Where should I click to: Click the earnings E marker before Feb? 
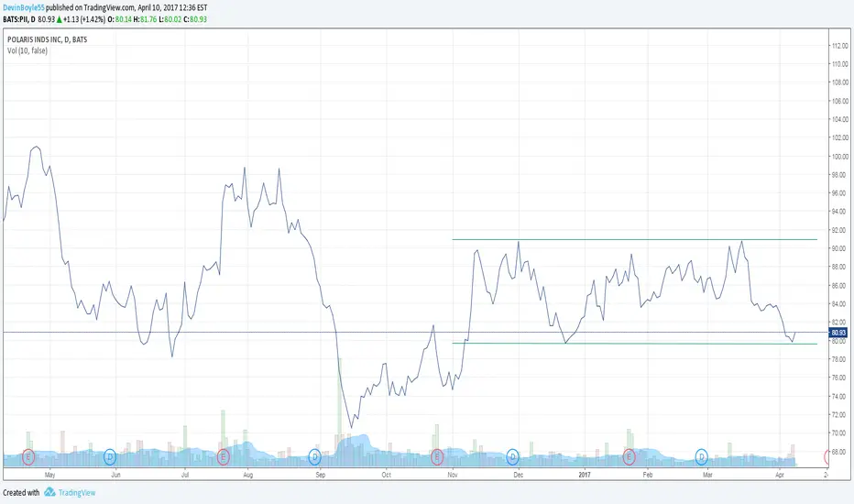point(630,456)
